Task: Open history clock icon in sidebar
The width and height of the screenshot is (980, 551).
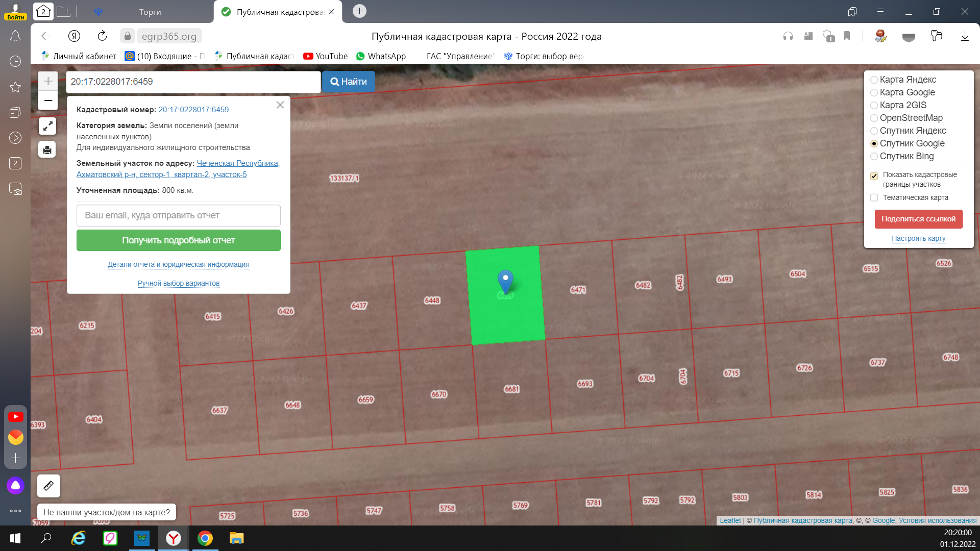Action: coord(15,61)
